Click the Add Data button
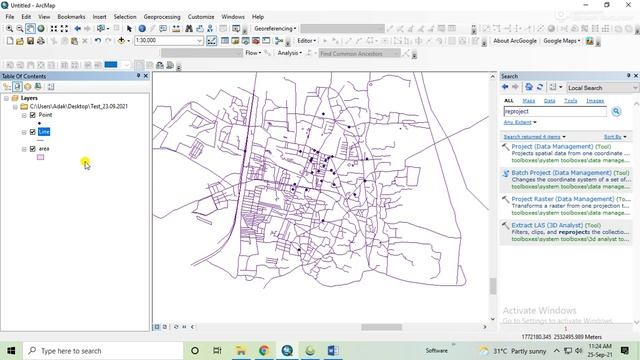This screenshot has height=360, width=640. [x=121, y=41]
